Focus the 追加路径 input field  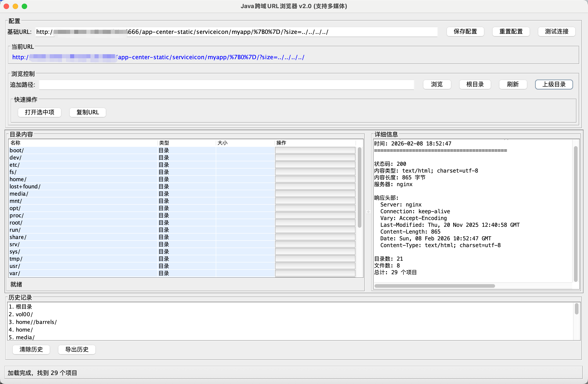[x=226, y=85]
